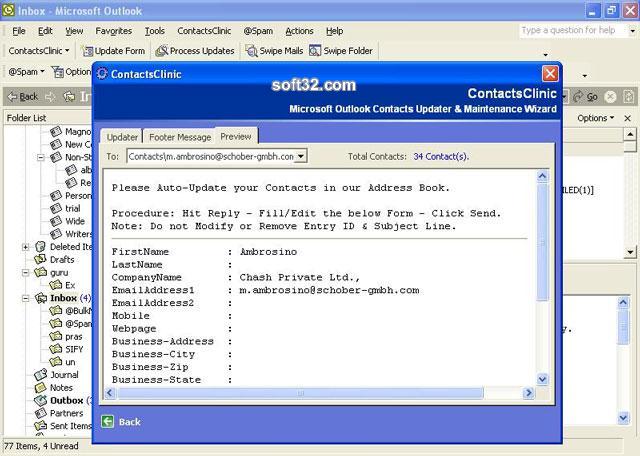
Task: Run Process Updates from the toolbar
Action: click(195, 51)
